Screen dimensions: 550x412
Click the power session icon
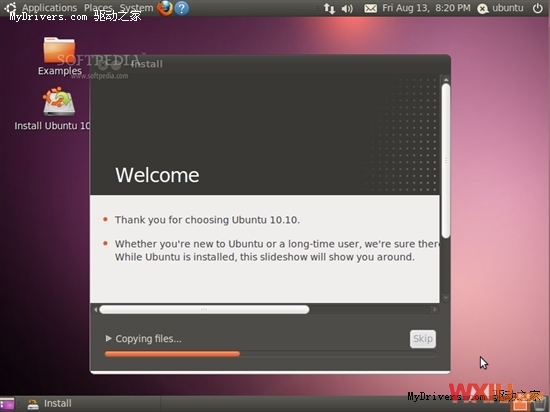538,8
